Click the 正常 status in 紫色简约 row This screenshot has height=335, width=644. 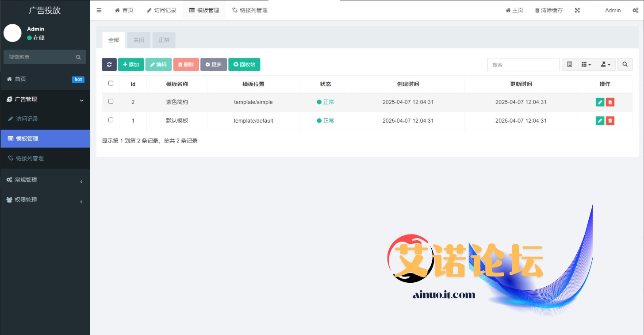325,102
